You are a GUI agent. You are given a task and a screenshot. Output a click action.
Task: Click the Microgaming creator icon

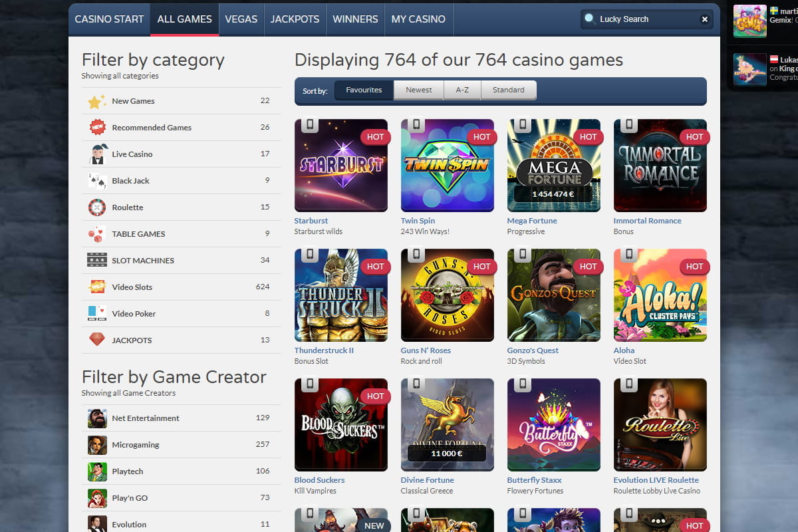[97, 445]
